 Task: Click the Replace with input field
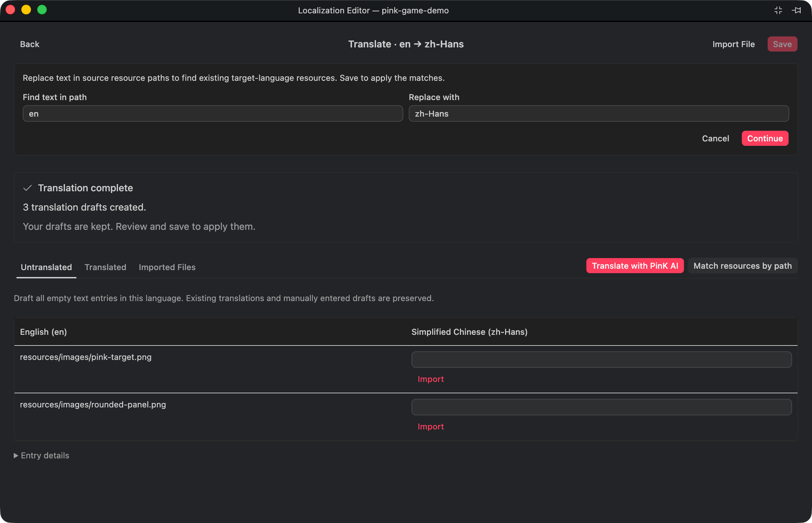(599, 114)
